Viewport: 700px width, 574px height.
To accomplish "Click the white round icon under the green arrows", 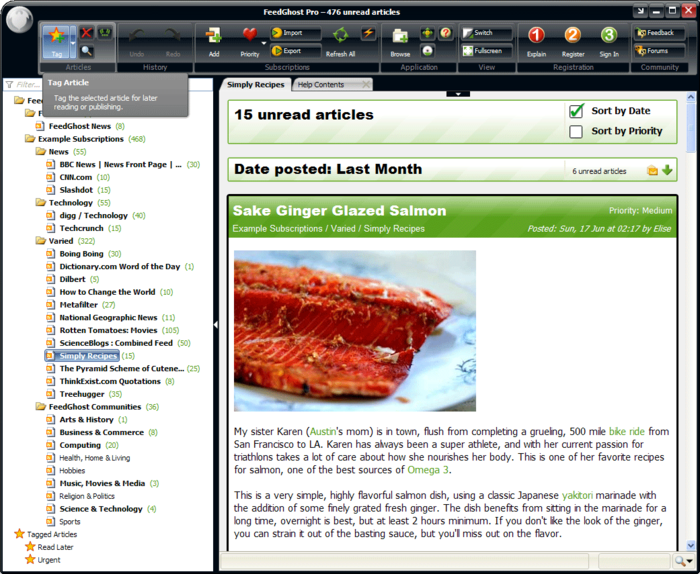I will click(427, 51).
